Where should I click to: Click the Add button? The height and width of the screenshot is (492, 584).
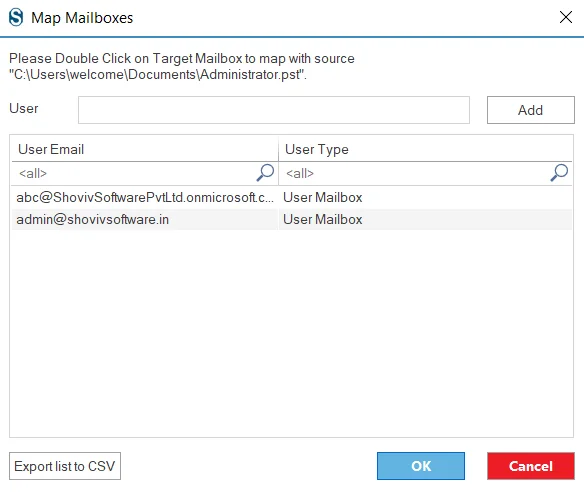tap(531, 110)
